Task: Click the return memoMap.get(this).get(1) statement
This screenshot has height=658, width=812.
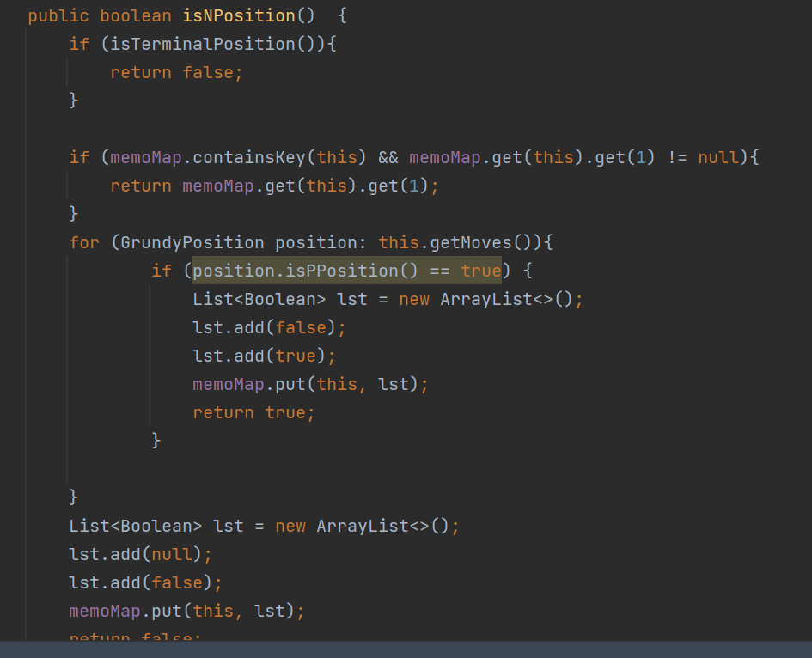Action: coord(274,186)
